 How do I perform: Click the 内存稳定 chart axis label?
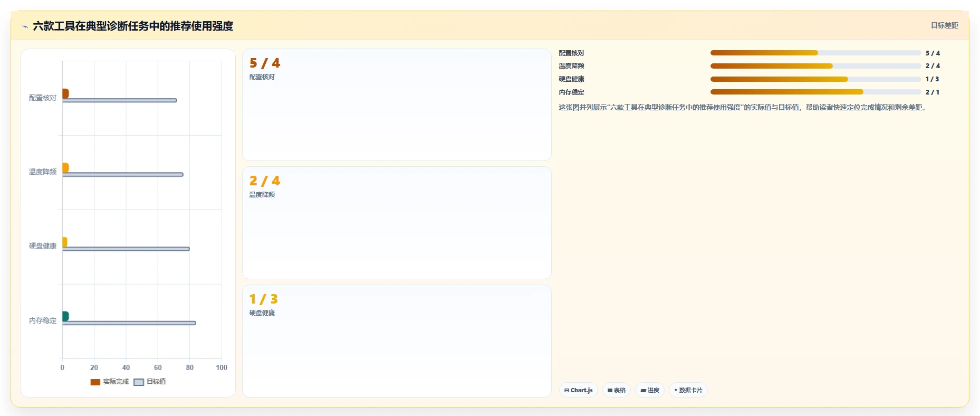pos(43,320)
